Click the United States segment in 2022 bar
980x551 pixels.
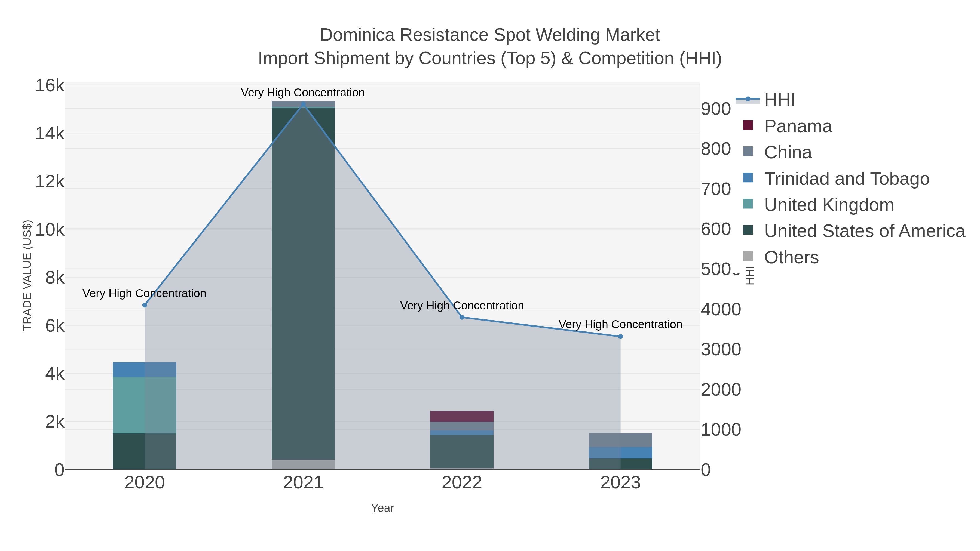point(462,451)
